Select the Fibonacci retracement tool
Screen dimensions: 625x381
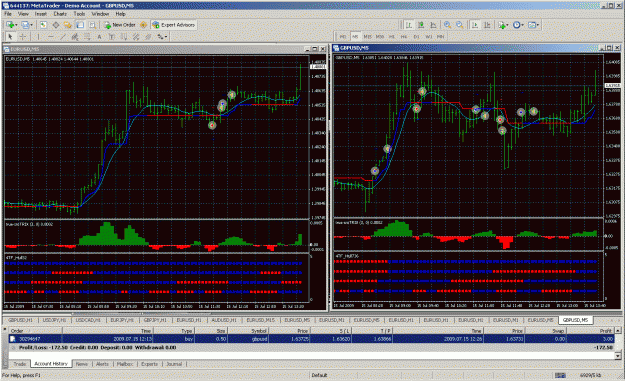click(x=87, y=37)
